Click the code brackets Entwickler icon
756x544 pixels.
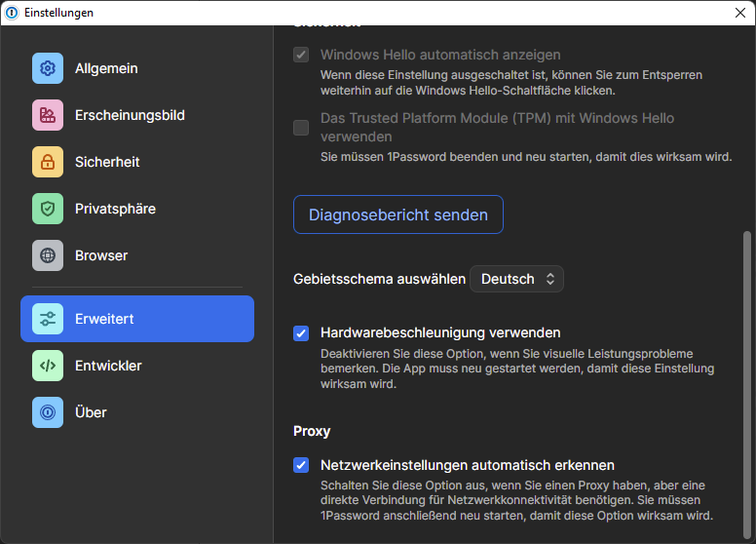click(x=48, y=366)
